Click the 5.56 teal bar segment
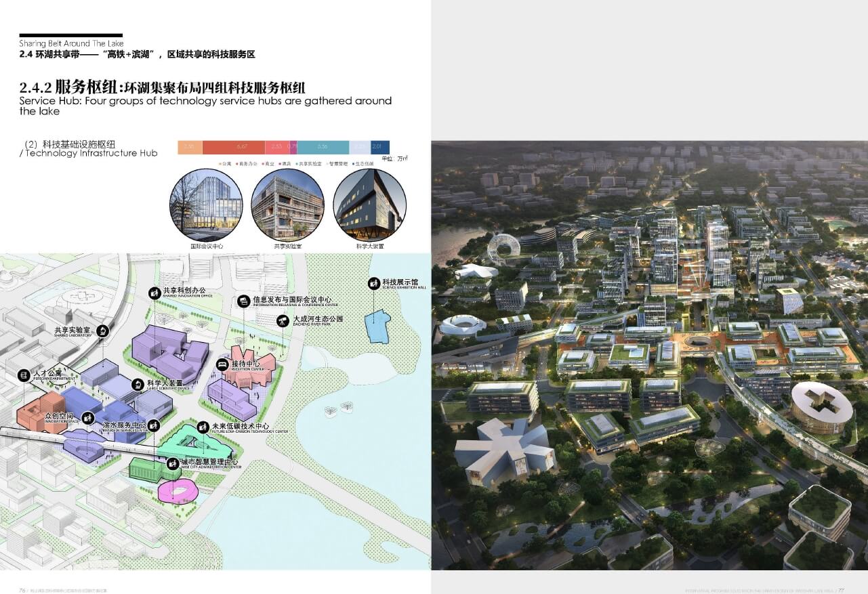 (x=323, y=147)
